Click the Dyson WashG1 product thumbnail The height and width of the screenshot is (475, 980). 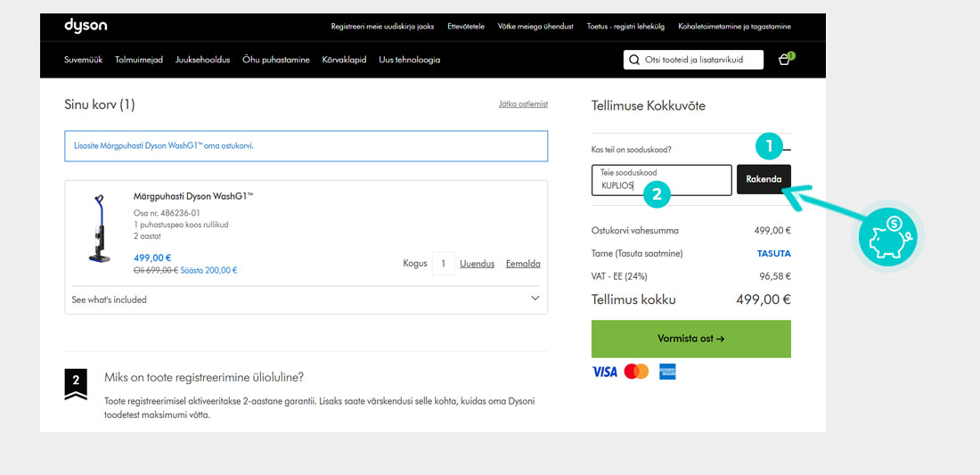coord(97,228)
